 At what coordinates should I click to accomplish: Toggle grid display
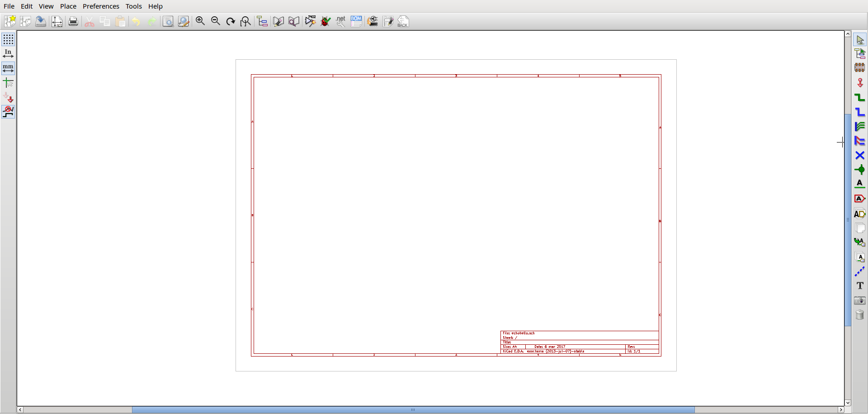8,39
